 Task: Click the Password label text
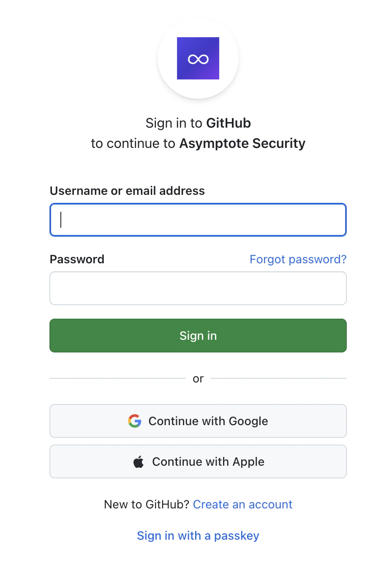click(x=77, y=259)
